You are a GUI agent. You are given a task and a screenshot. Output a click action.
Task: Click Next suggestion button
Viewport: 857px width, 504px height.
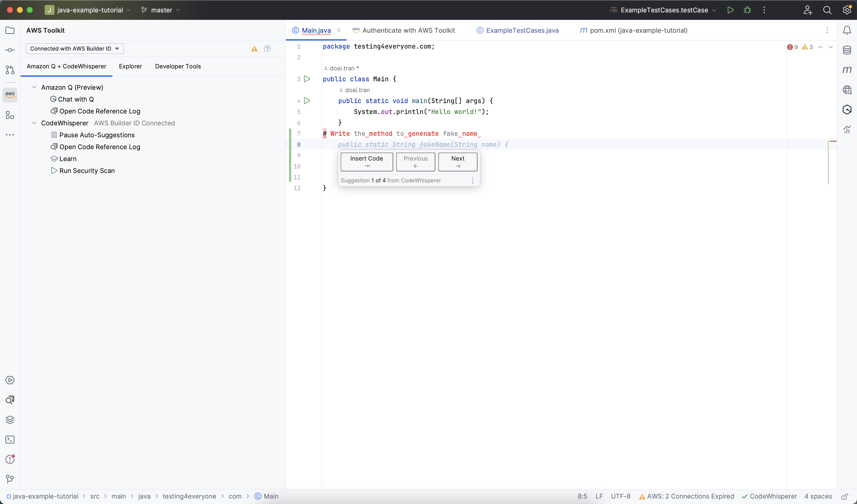click(458, 162)
